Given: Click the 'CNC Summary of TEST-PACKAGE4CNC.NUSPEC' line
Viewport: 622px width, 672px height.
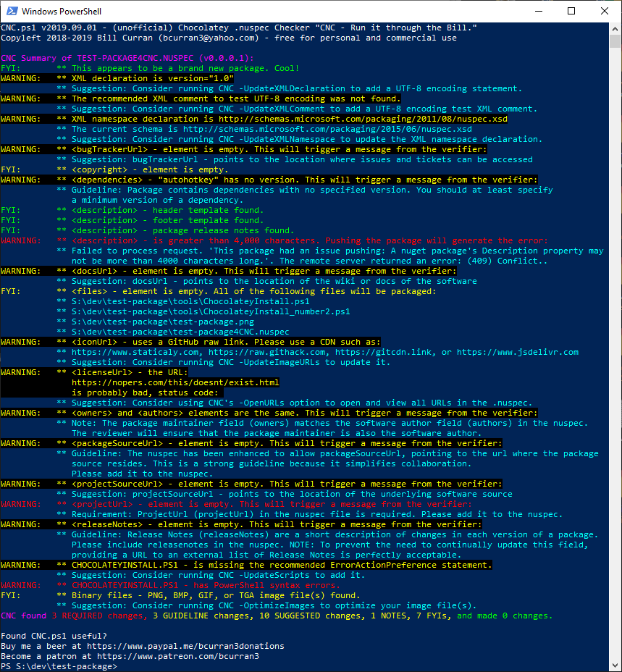Looking at the screenshot, I should 127,58.
